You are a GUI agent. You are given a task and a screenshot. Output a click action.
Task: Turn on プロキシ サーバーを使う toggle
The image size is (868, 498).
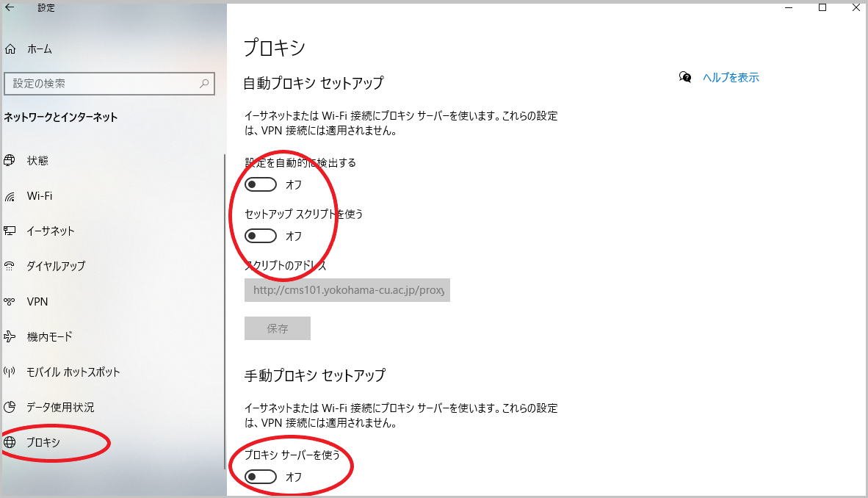coord(261,477)
